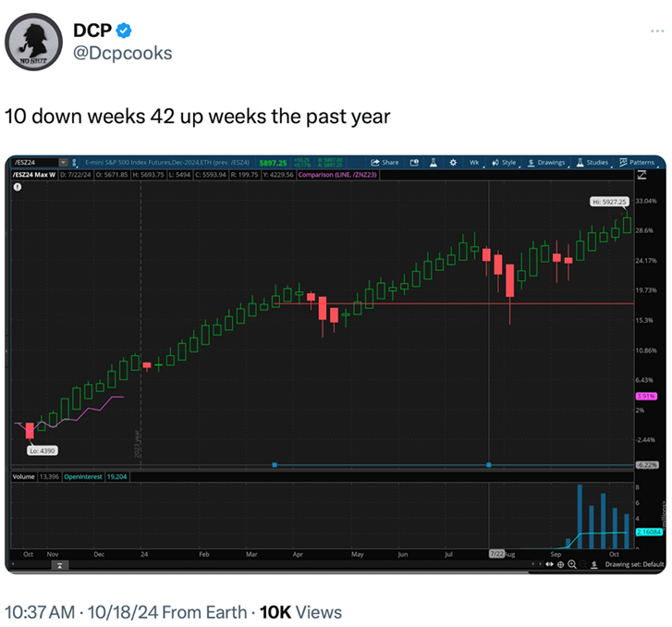Screen dimensions: 672x627
Task: Click the crosshair icon in bottom bar
Action: (x=560, y=564)
